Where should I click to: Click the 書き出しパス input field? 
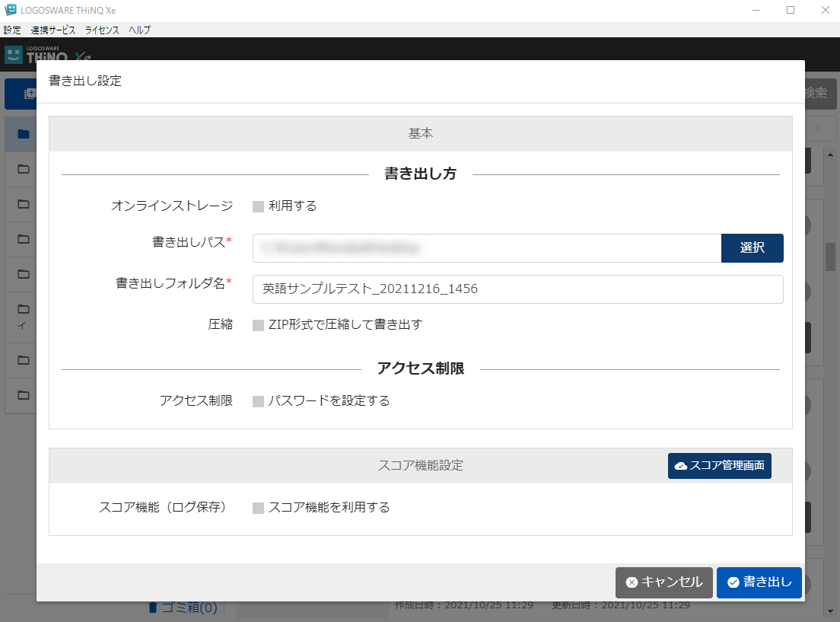487,248
